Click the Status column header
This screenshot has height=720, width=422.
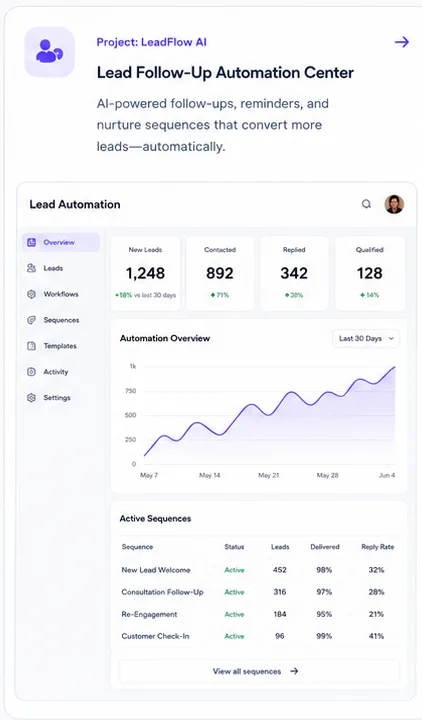tap(234, 547)
